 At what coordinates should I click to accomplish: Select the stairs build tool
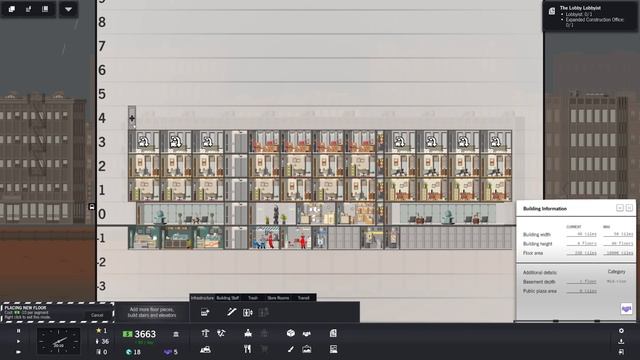tap(231, 312)
